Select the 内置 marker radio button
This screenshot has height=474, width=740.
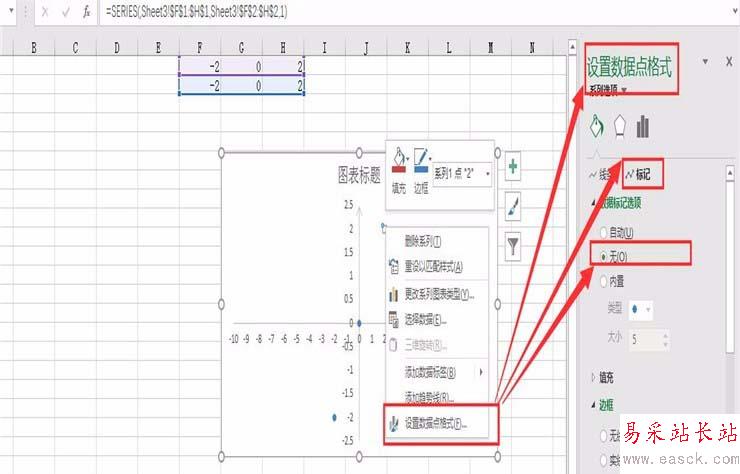(603, 282)
